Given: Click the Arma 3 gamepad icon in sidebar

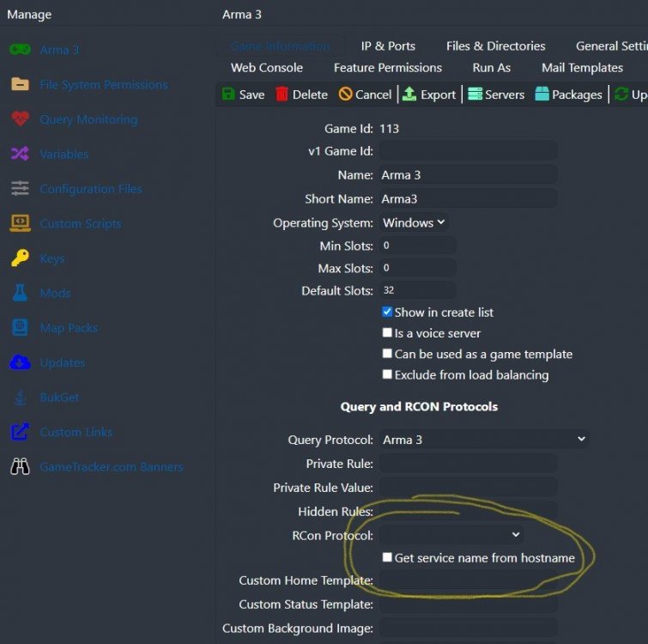Looking at the screenshot, I should (20, 50).
